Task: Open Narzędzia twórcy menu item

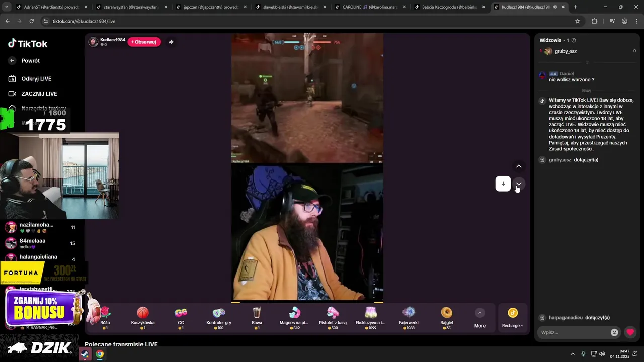Action: coord(37,108)
